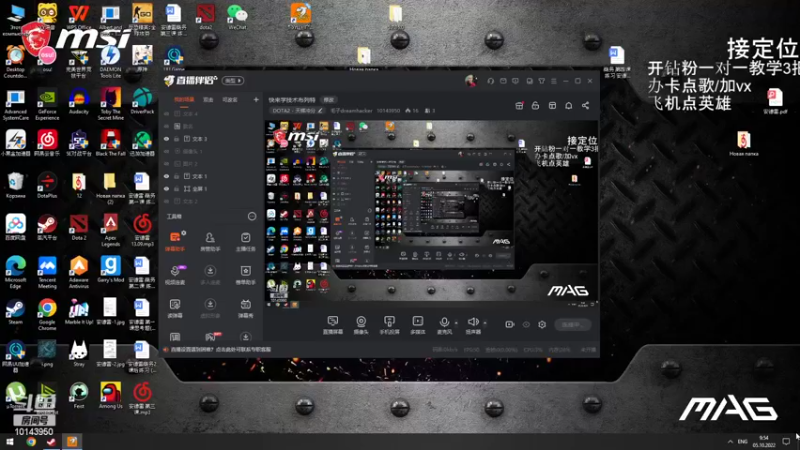
Task: Expand microphone options arrow
Action: [456, 322]
